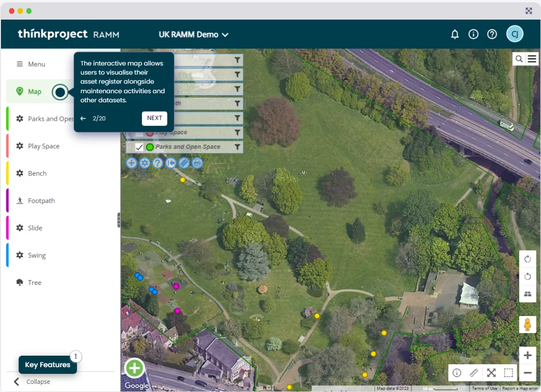Open the map search magnifier
The image size is (541, 392).
519,59
